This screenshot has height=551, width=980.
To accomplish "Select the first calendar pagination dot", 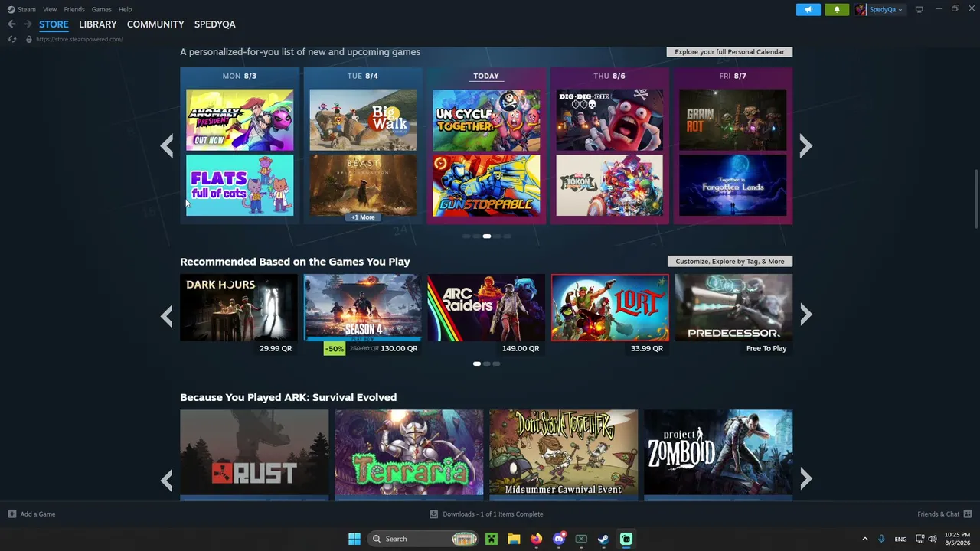I will 466,236.
